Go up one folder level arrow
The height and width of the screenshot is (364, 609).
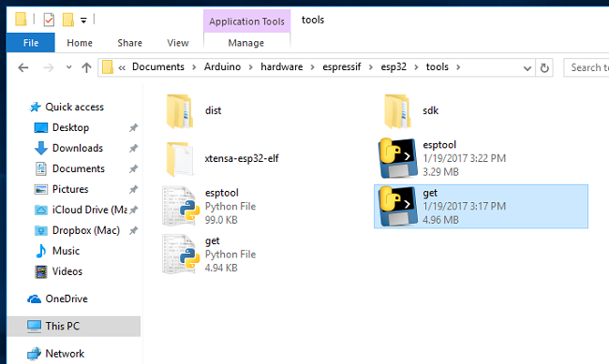[x=86, y=68]
